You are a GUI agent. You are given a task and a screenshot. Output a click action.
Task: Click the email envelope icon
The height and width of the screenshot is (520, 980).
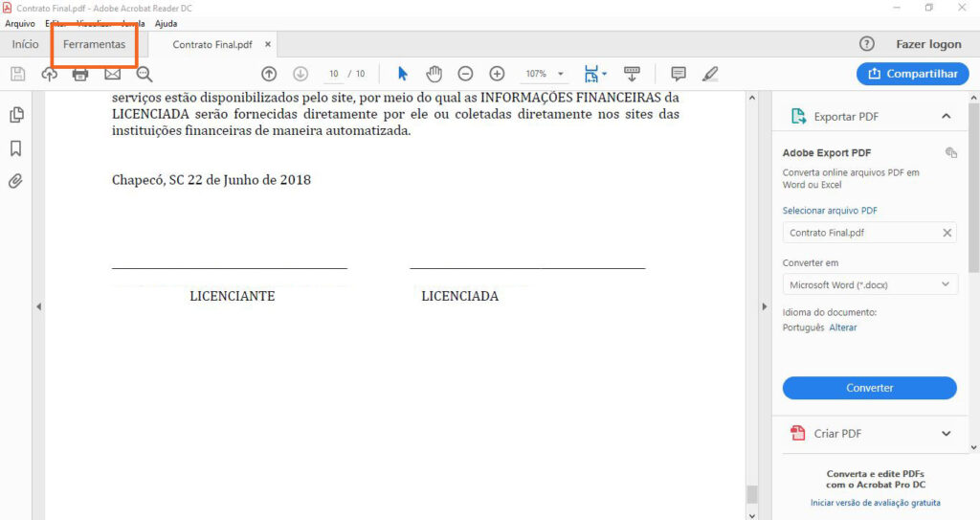pyautogui.click(x=112, y=74)
